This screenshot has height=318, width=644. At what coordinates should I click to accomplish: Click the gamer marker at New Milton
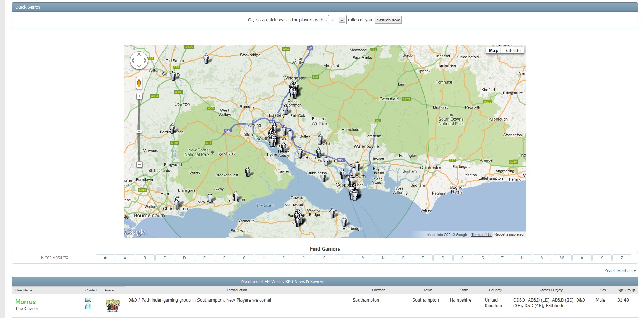pyautogui.click(x=210, y=197)
